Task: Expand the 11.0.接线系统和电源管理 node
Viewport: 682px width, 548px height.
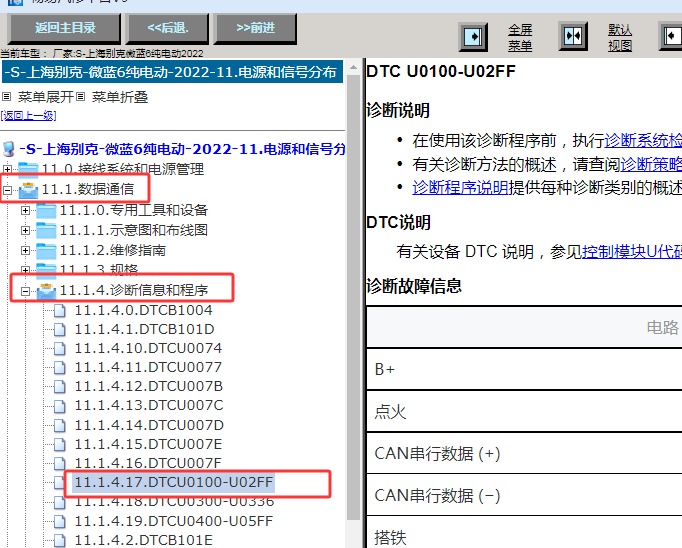Action: [7, 168]
